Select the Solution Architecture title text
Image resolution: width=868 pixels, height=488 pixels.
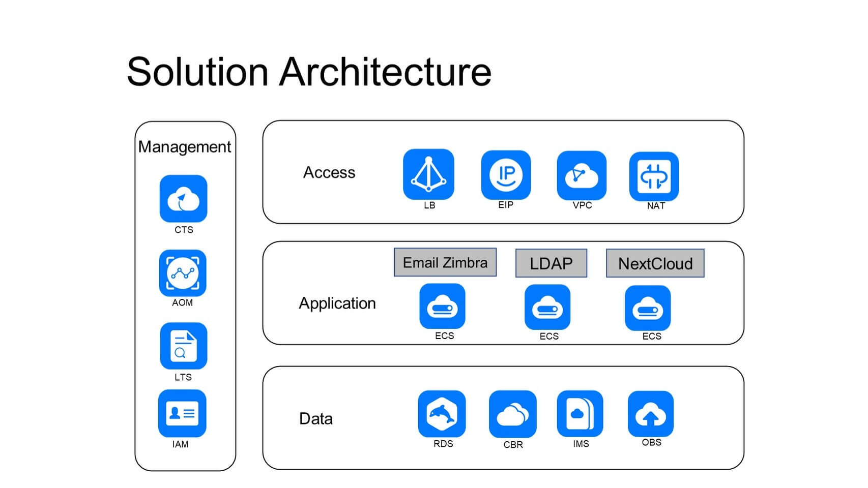coord(309,72)
